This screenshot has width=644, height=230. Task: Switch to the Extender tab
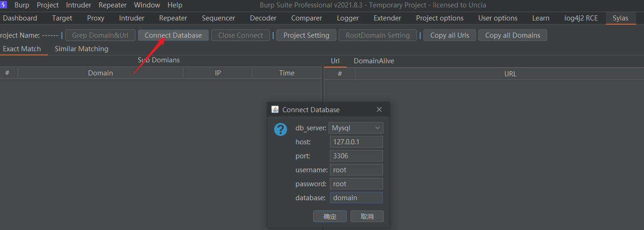pos(387,18)
